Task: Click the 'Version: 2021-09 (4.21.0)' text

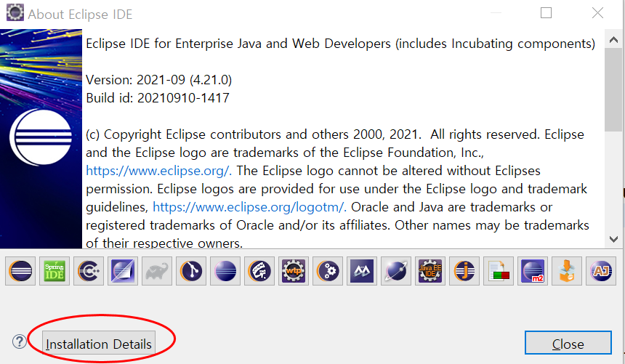Action: pyautogui.click(x=158, y=80)
